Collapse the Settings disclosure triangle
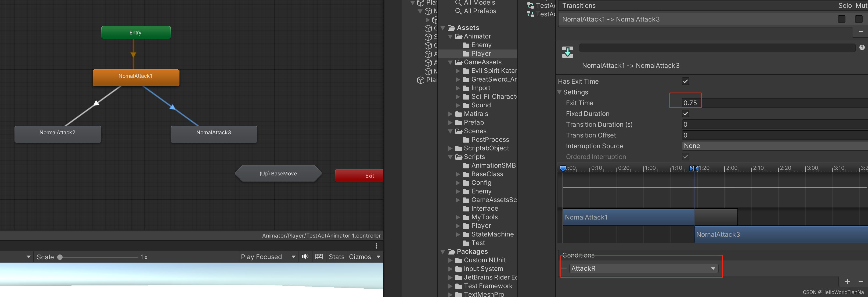 [560, 92]
